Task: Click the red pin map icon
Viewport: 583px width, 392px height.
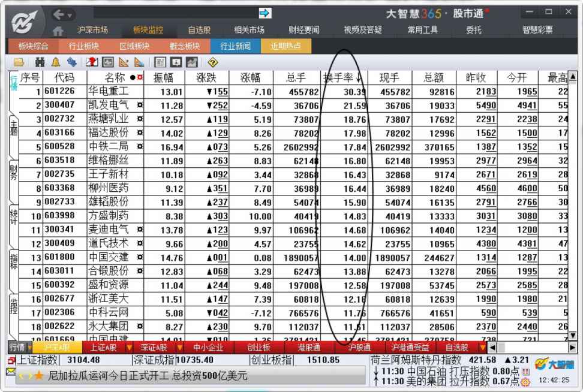Action: point(92,62)
